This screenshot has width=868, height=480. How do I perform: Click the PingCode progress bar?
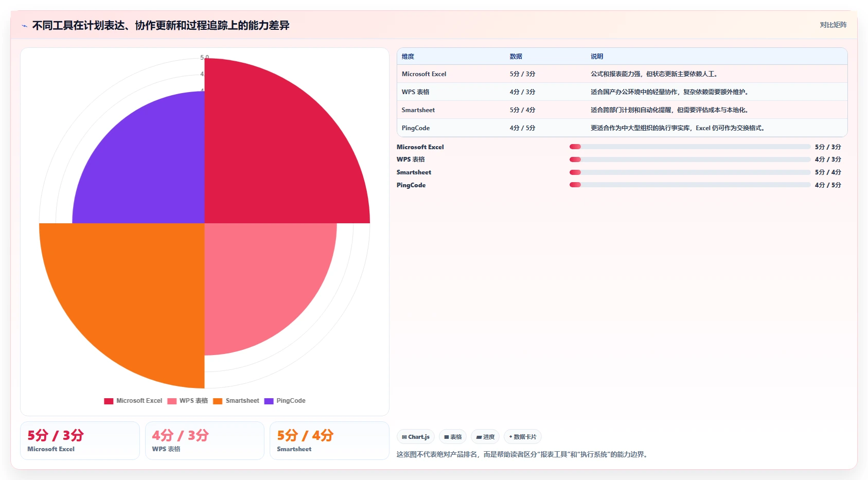tap(690, 185)
